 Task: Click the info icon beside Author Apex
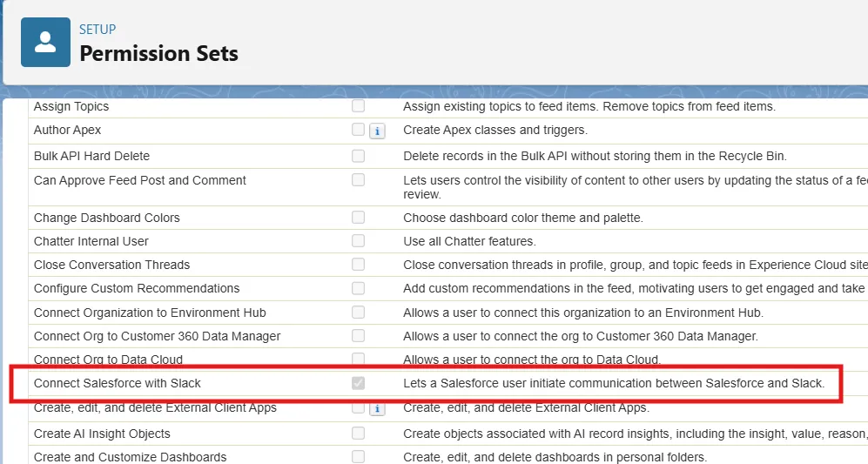[x=377, y=131]
